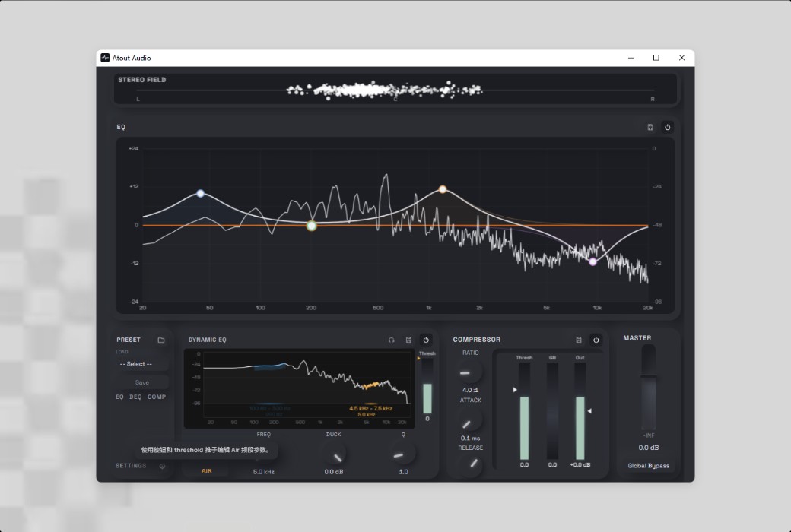Screen dimensions: 791x532
Task: Click the Master volume fader
Action: [x=648, y=387]
